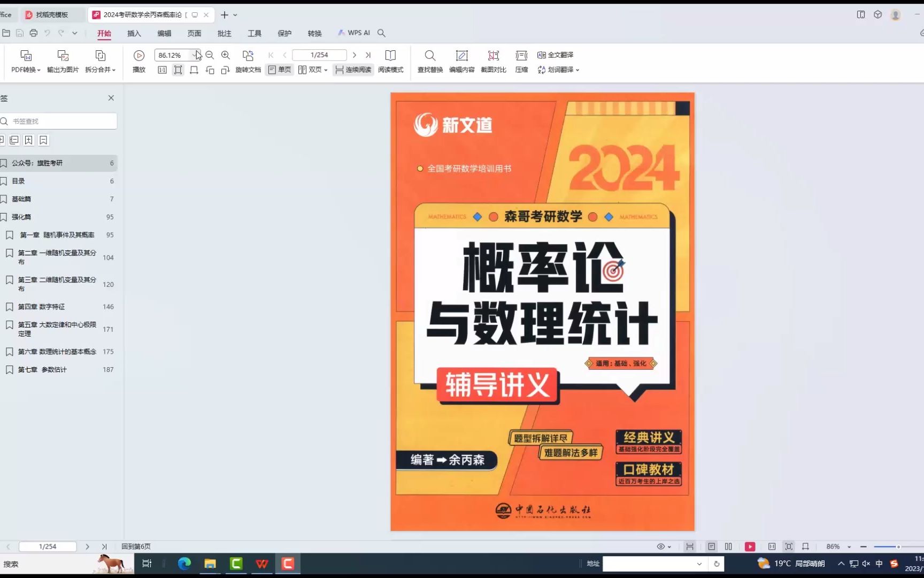Image resolution: width=924 pixels, height=578 pixels.
Task: Click 旋转文档 rotate document icon
Action: (248, 62)
